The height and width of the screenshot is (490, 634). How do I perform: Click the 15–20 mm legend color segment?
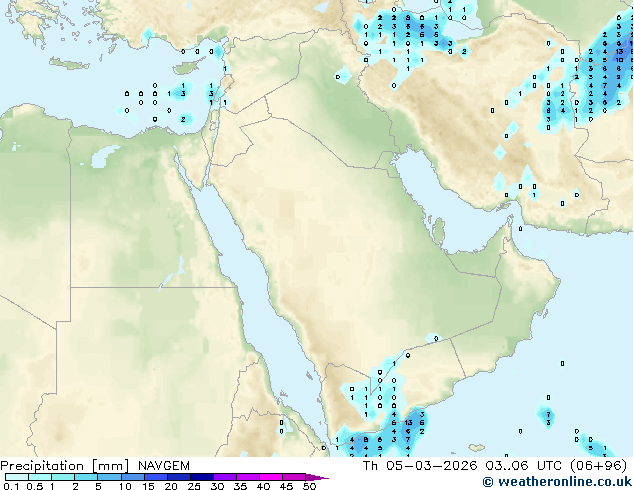pyautogui.click(x=155, y=477)
